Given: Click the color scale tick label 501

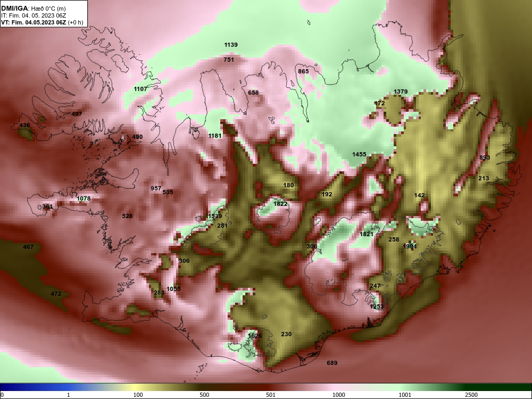Looking at the screenshot, I should (x=271, y=395).
